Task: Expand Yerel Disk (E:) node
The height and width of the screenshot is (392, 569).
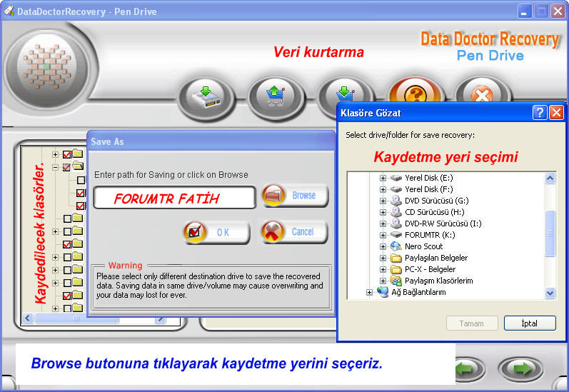Action: pyautogui.click(x=383, y=178)
